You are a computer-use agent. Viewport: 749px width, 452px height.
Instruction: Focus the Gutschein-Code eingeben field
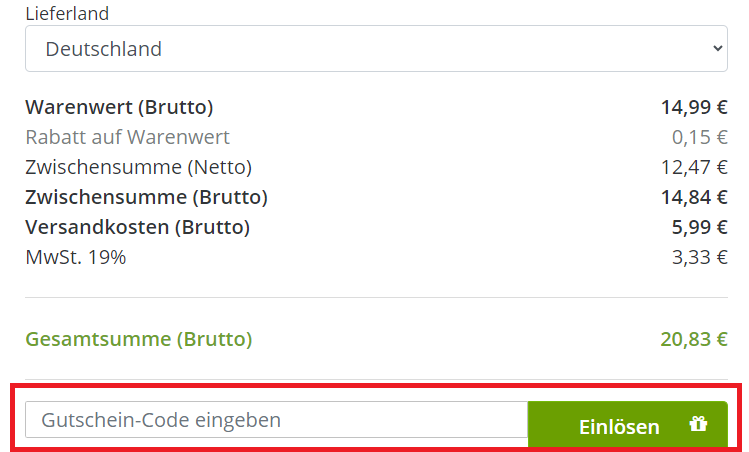[276, 421]
